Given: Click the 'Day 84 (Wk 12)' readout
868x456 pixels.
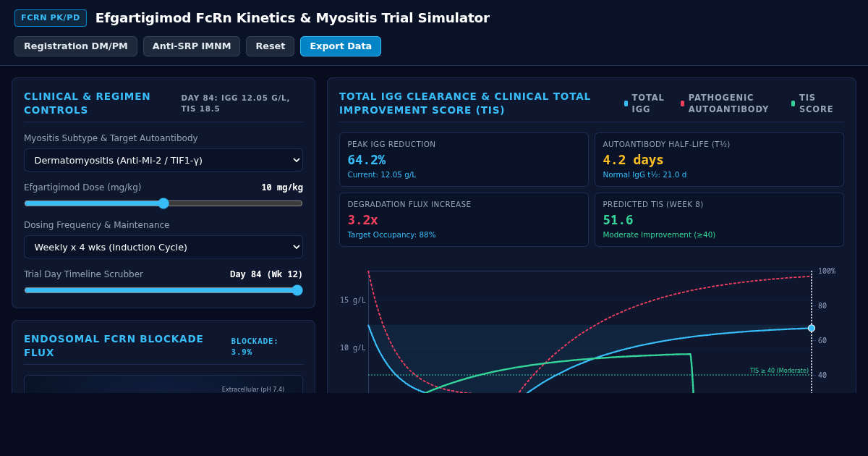Looking at the screenshot, I should click(x=266, y=274).
